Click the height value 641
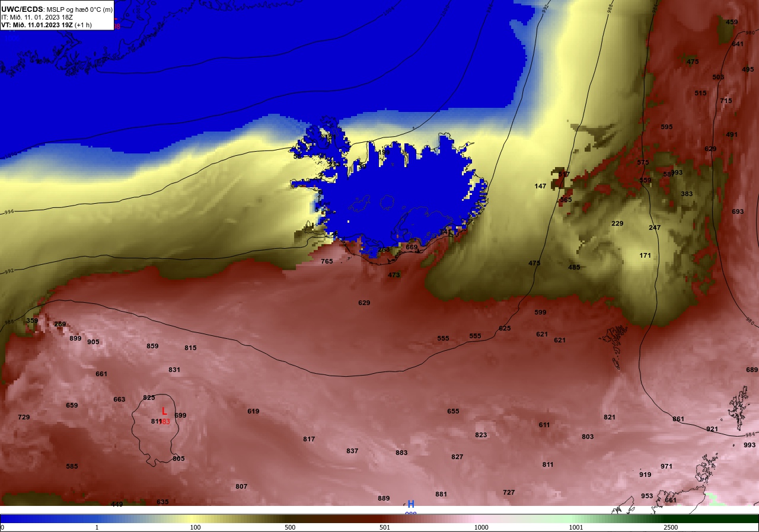 point(738,44)
